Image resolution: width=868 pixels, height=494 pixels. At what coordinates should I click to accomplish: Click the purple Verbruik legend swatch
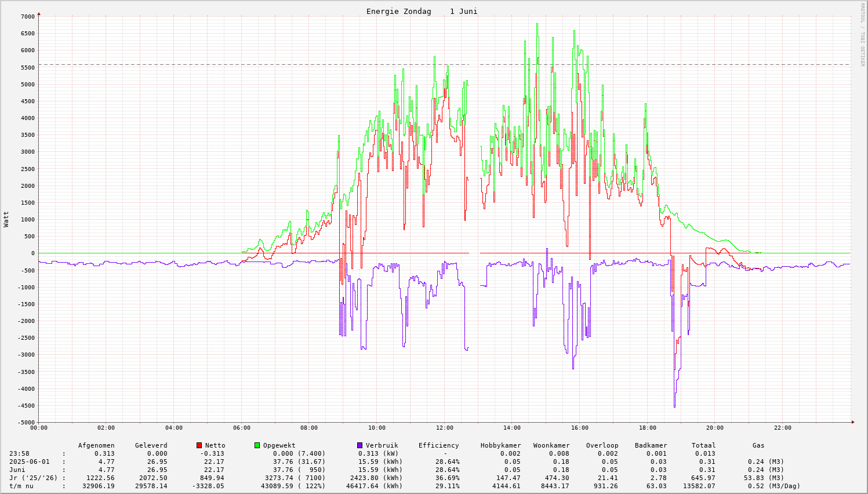pos(359,445)
